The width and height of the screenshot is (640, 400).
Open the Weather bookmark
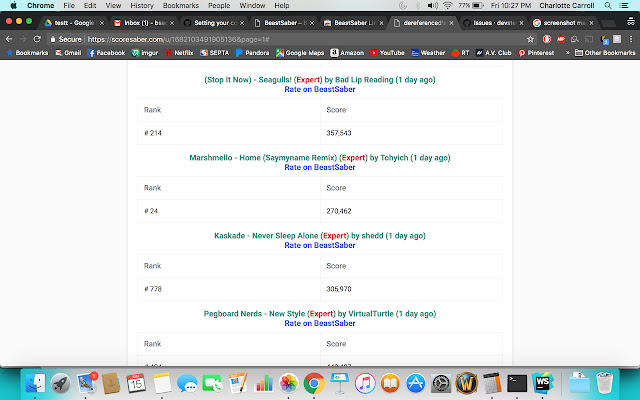428,53
